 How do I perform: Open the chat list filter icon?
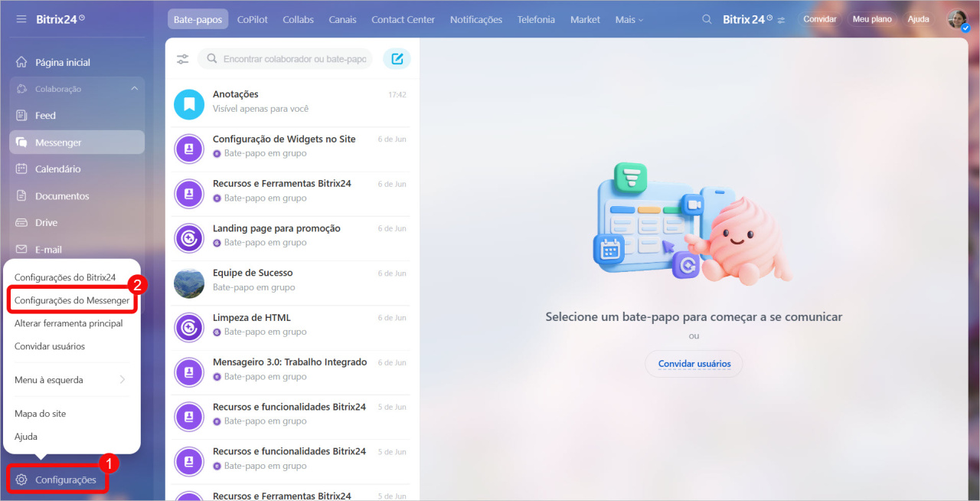point(182,59)
